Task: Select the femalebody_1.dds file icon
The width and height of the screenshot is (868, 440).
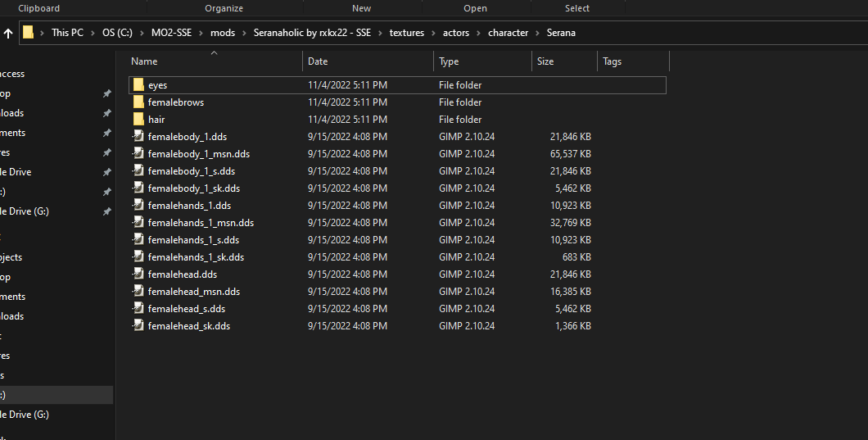Action: coord(138,137)
